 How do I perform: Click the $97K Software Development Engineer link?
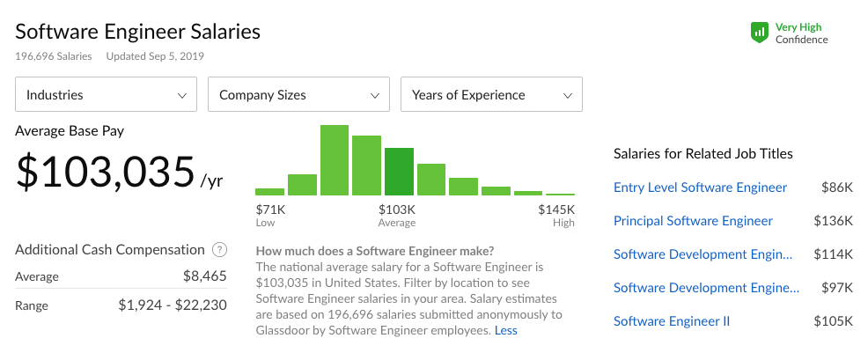pos(706,288)
